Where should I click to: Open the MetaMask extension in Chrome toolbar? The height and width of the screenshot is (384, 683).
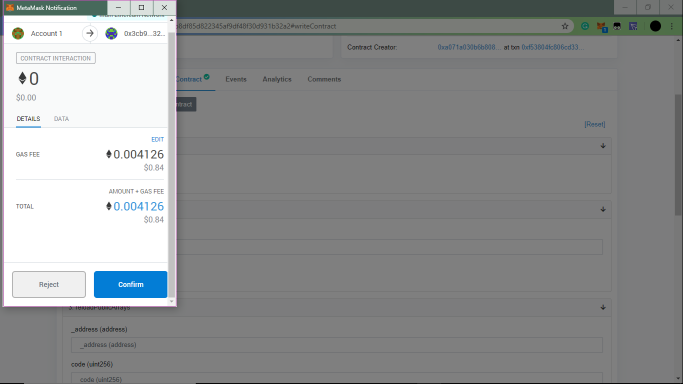[601, 27]
